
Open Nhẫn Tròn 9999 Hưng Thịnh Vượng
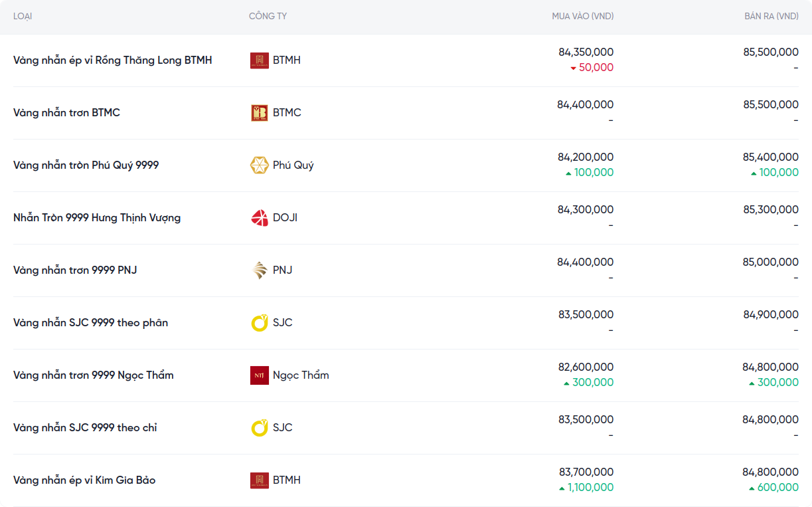[97, 218]
